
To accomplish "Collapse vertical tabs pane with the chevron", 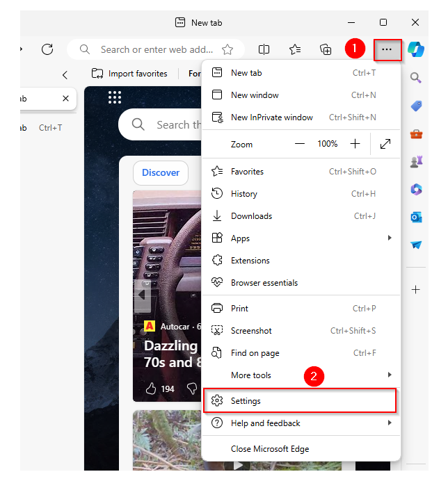I will pyautogui.click(x=65, y=75).
